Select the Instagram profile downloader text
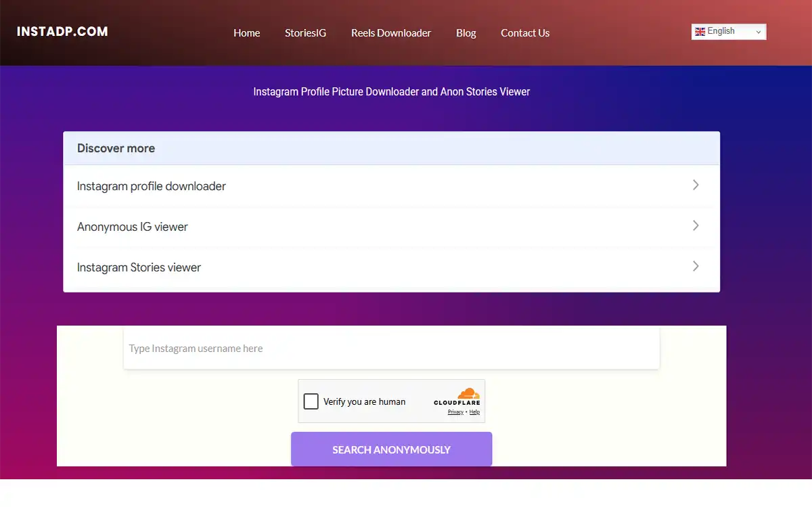 coord(152,186)
